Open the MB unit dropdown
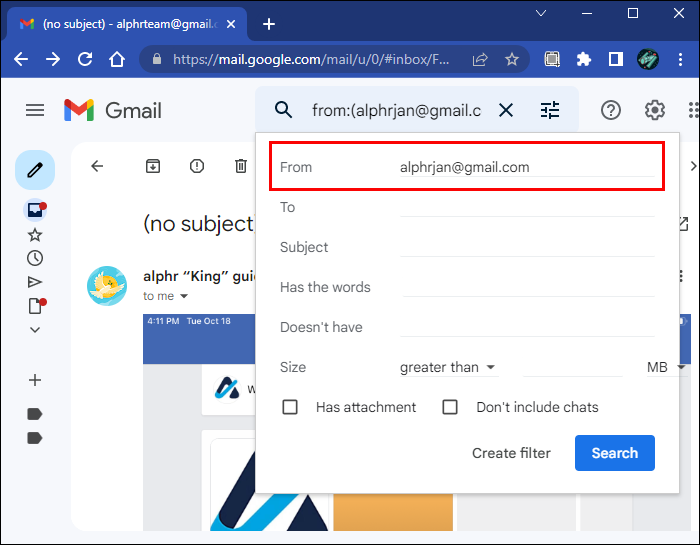This screenshot has width=700, height=545. 666,367
